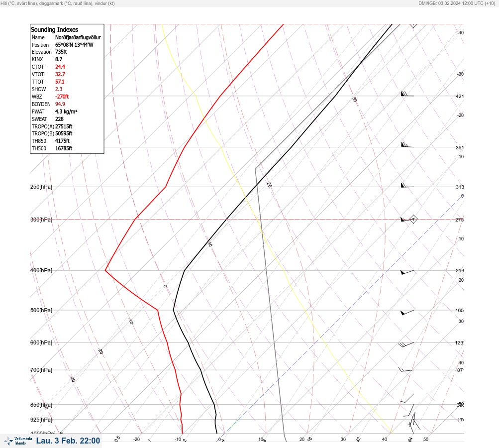Select the wind barb at the 600hPa level
Viewport: 499px width, 448px height.
click(406, 344)
